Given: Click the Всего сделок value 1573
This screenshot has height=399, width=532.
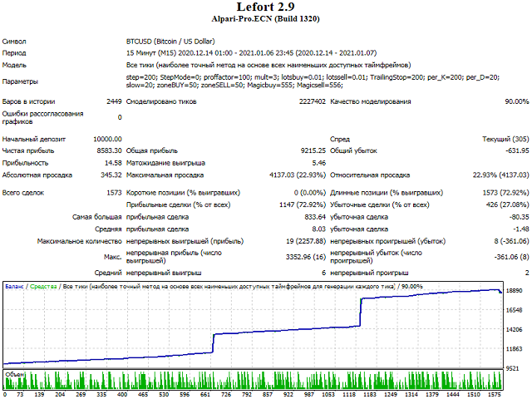Looking at the screenshot, I should coord(113,193).
